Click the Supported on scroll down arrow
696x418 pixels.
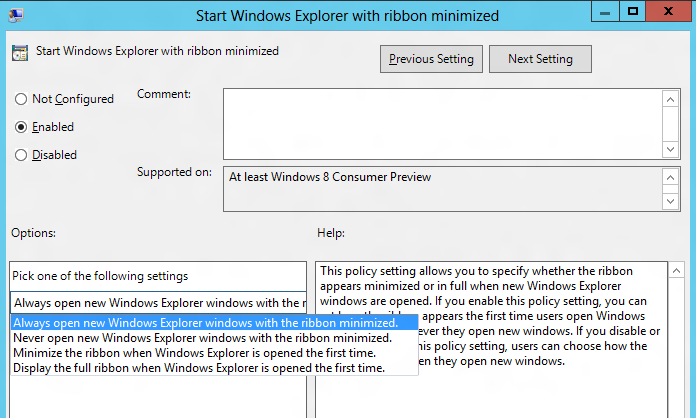[670, 203]
